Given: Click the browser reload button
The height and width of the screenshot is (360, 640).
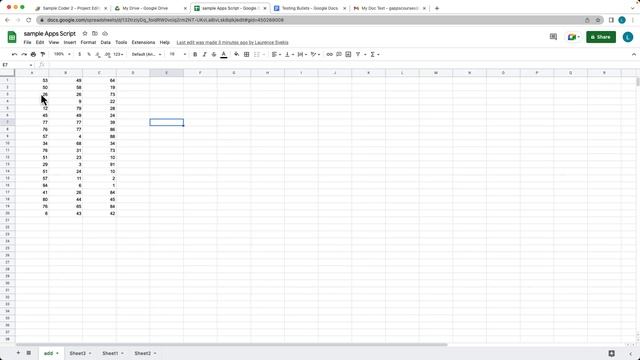Looking at the screenshot, I should [x=29, y=20].
